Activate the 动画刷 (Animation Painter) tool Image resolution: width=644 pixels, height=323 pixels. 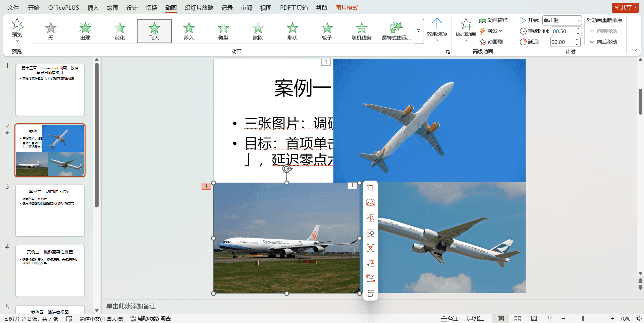click(x=491, y=42)
